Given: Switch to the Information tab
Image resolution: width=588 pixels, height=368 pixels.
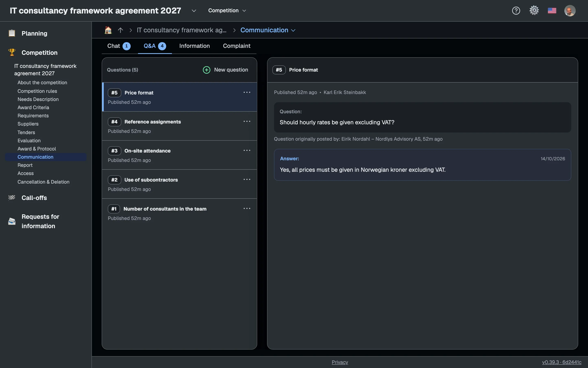Looking at the screenshot, I should pyautogui.click(x=194, y=46).
